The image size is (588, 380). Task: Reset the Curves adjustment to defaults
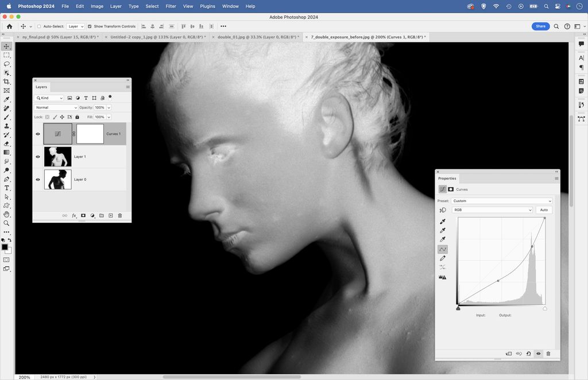528,354
